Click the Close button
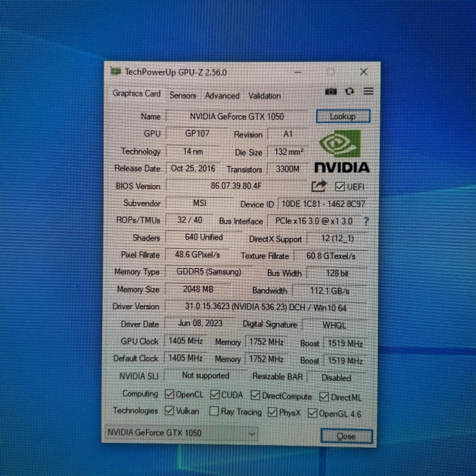 coord(346,436)
